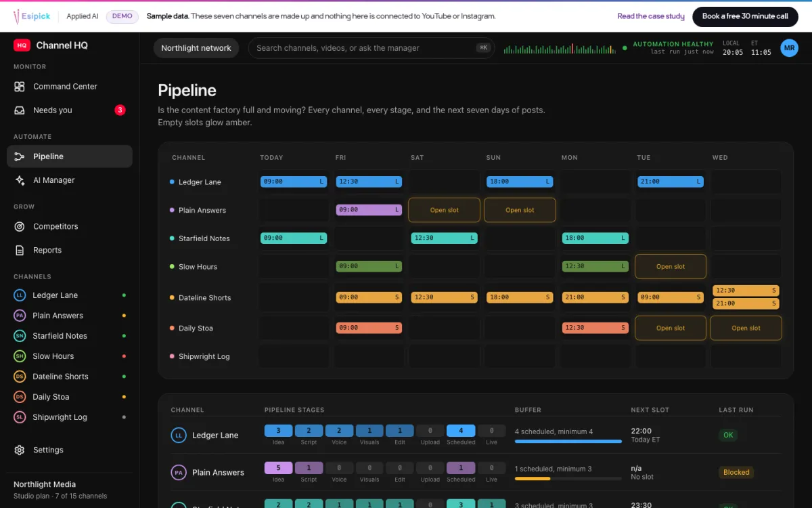Click the LL Ledger Lane sidebar avatar
The height and width of the screenshot is (508, 812).
pos(20,295)
